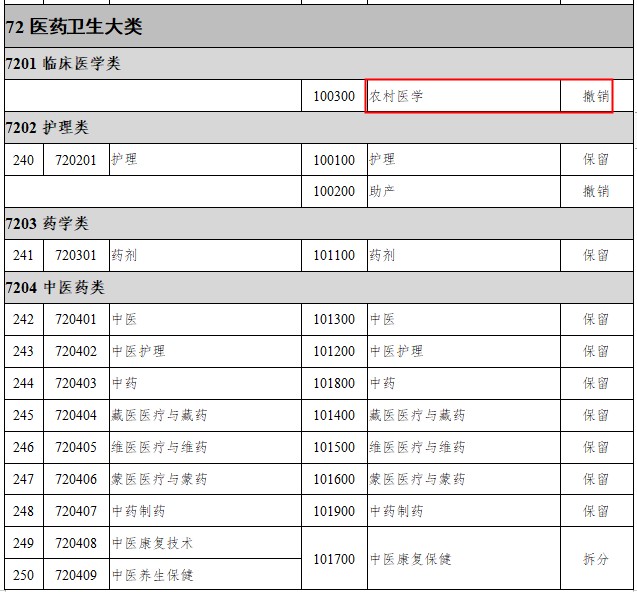Click the "拆分" status cell
Viewport: 637px width, 592px height.
point(596,559)
